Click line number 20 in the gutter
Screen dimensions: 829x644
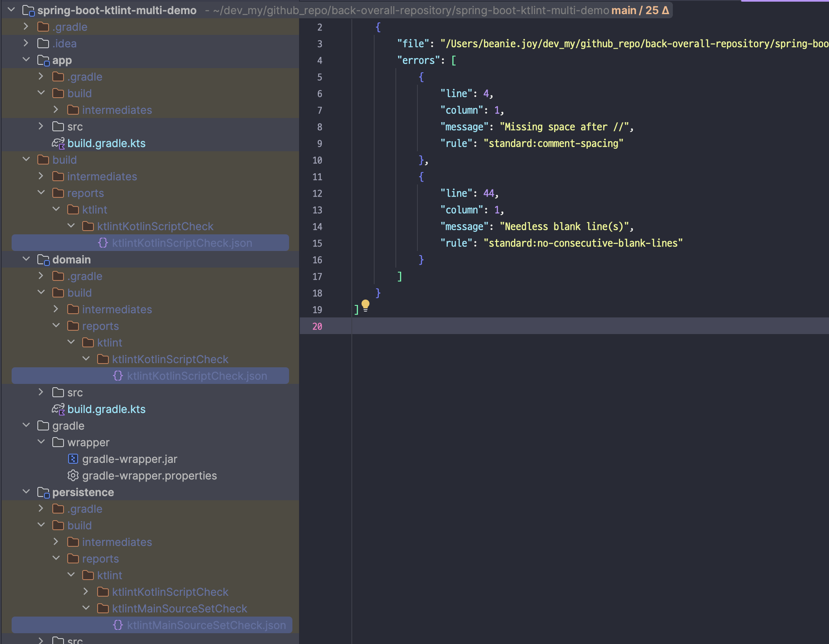(x=317, y=327)
